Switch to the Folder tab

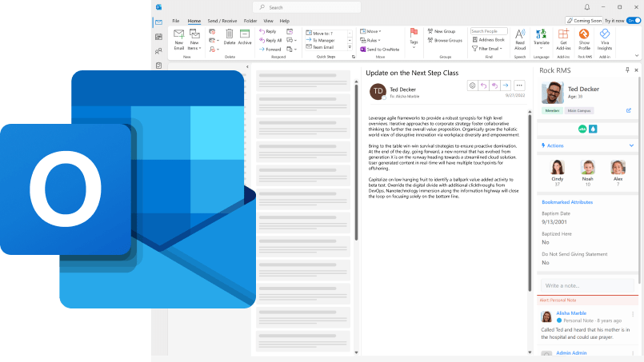(x=250, y=21)
